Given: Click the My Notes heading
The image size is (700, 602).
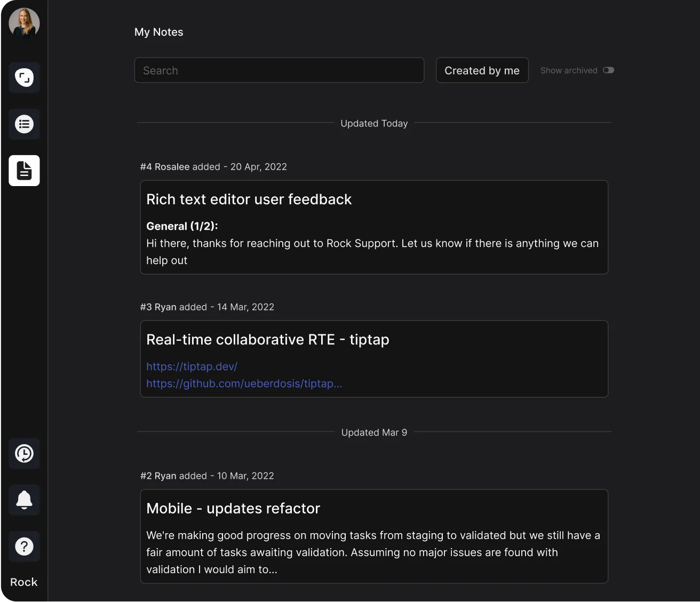Looking at the screenshot, I should (x=158, y=32).
